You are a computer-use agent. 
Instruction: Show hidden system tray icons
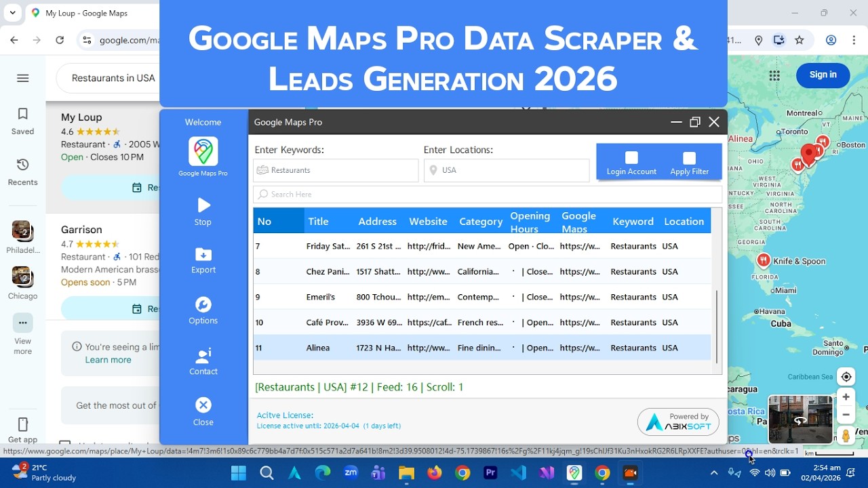click(x=713, y=473)
